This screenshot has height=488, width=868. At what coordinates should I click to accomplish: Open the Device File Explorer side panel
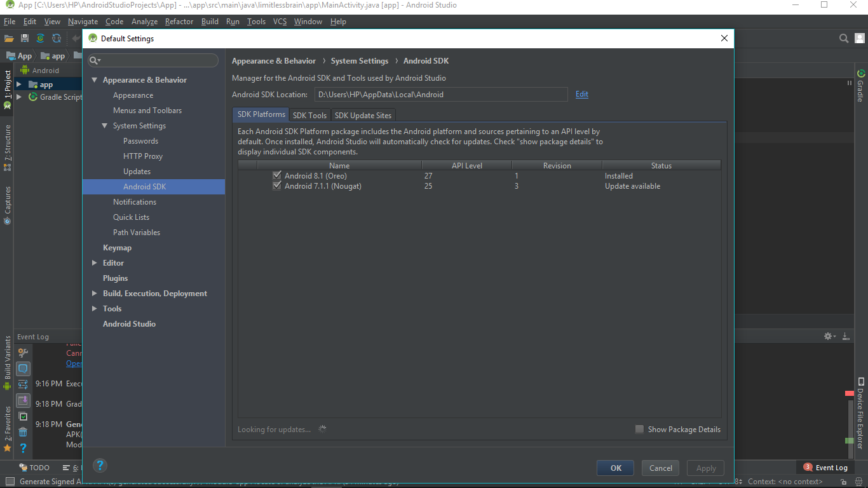[860, 413]
